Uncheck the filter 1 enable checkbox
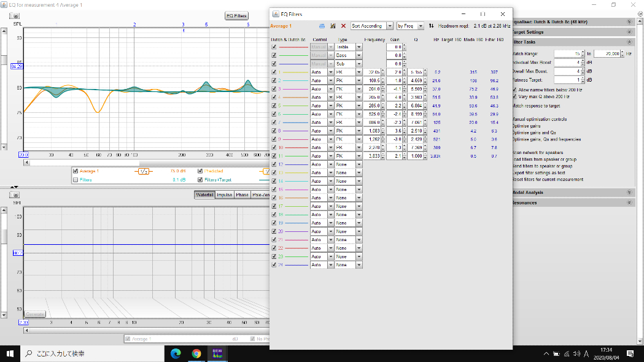The height and width of the screenshot is (362, 644). click(x=274, y=72)
